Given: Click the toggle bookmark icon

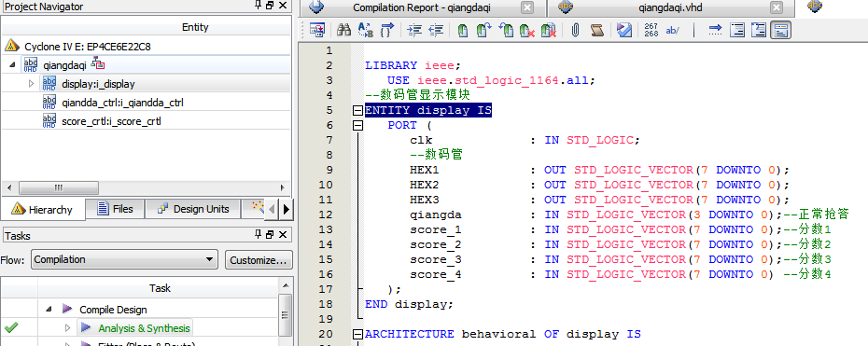Looking at the screenshot, I should click(463, 30).
